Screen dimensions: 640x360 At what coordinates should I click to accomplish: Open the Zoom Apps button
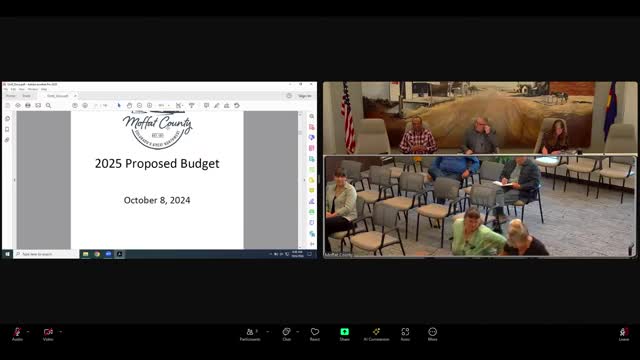tap(405, 334)
